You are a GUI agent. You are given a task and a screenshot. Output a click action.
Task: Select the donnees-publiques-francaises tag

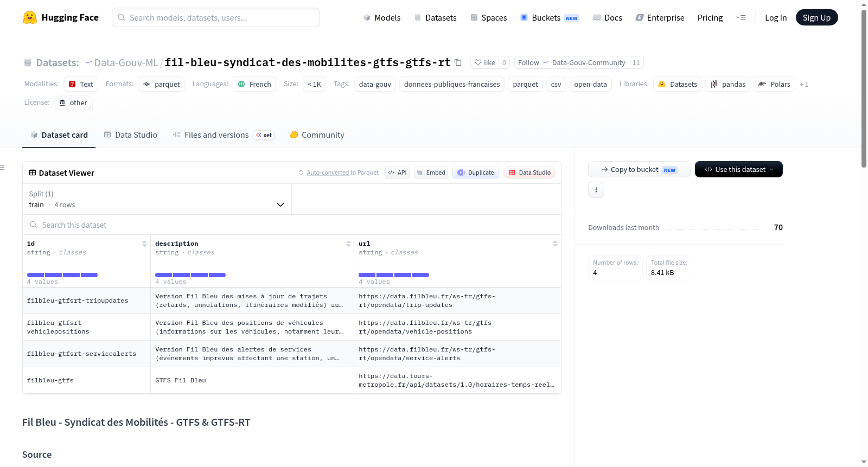pos(452,84)
